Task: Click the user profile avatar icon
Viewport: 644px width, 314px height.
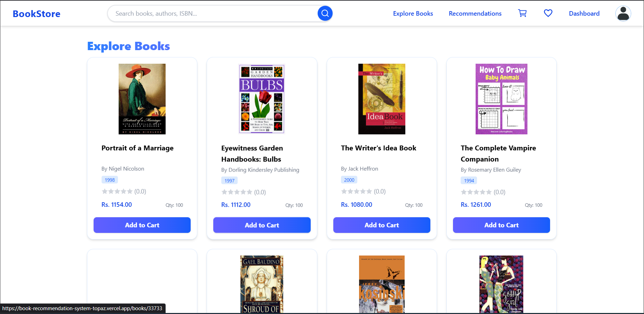Action: click(623, 13)
